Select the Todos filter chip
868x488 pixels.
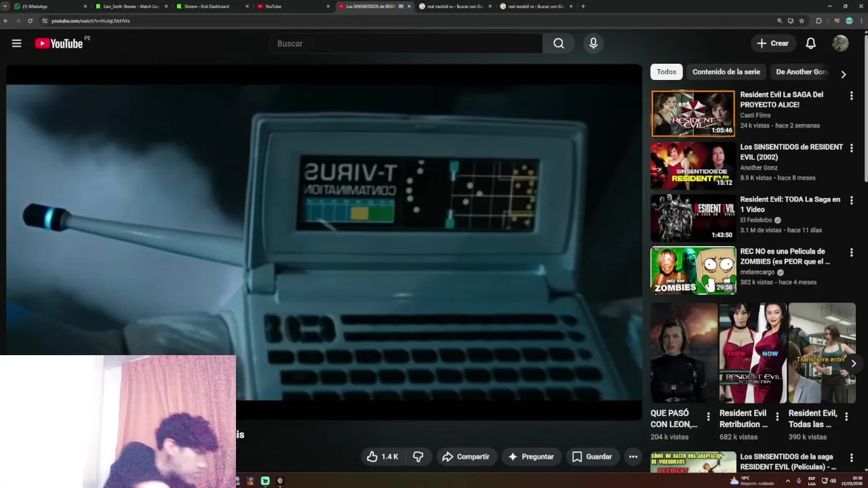[x=667, y=72]
